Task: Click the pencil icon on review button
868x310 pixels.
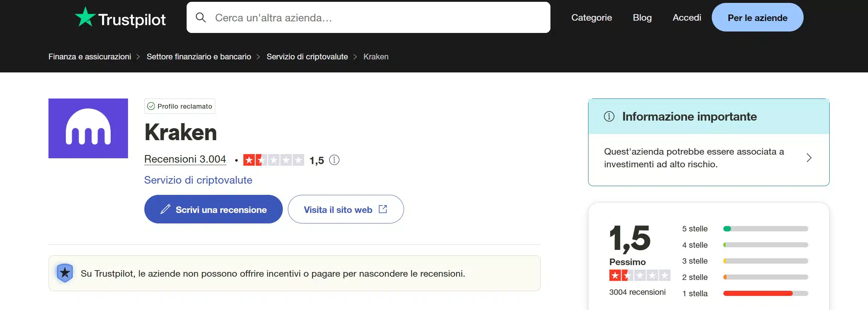Action: click(x=166, y=209)
